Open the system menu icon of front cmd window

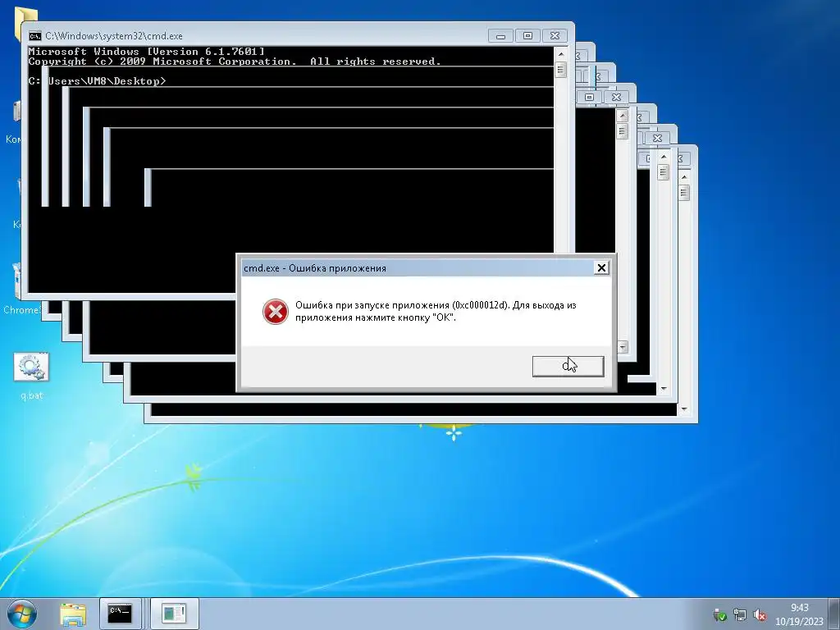point(34,36)
